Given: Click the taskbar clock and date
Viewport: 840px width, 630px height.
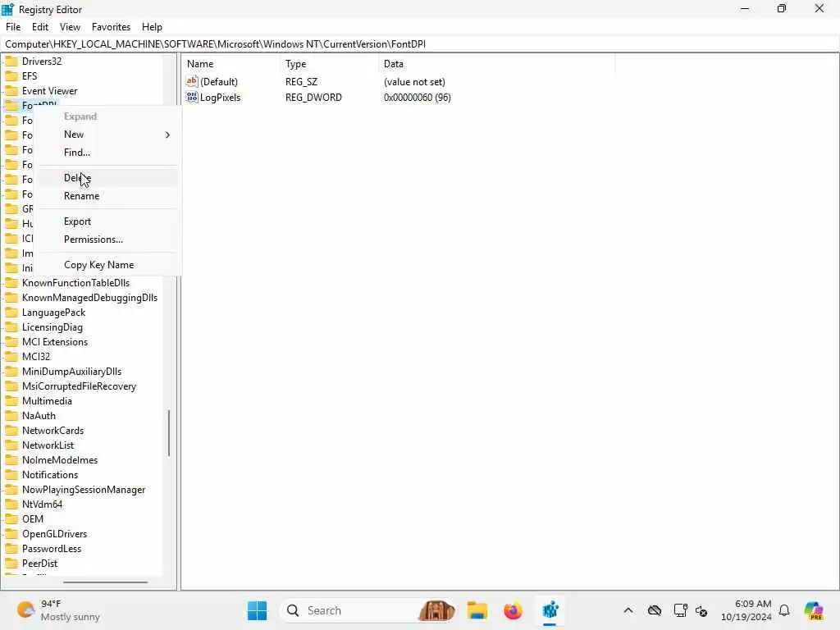Looking at the screenshot, I should pyautogui.click(x=746, y=610).
